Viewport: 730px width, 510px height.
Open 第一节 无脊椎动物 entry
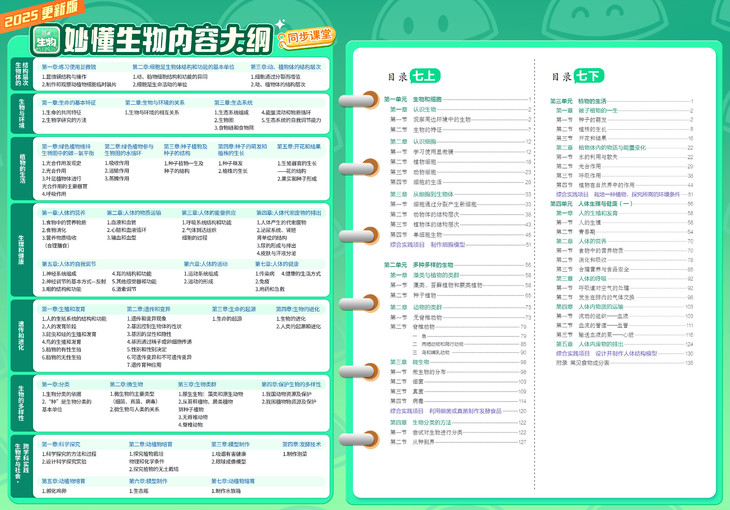pyautogui.click(x=460, y=317)
